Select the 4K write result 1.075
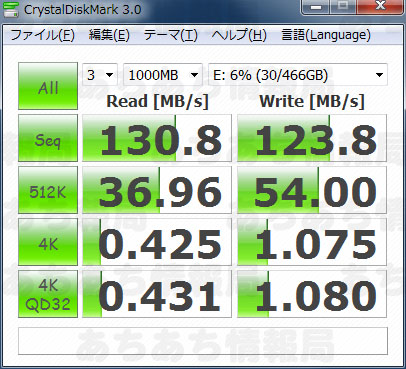The image size is (406, 369). (x=312, y=242)
